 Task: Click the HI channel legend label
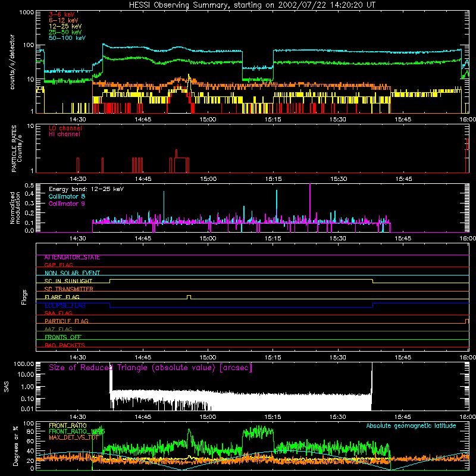point(64,134)
